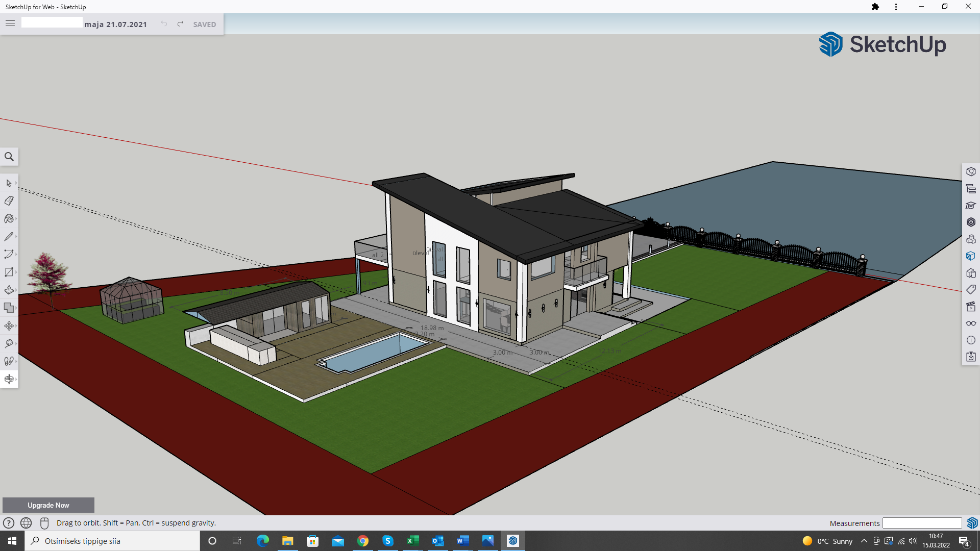The image size is (980, 551).
Task: Open the language globe in status bar
Action: click(x=26, y=523)
